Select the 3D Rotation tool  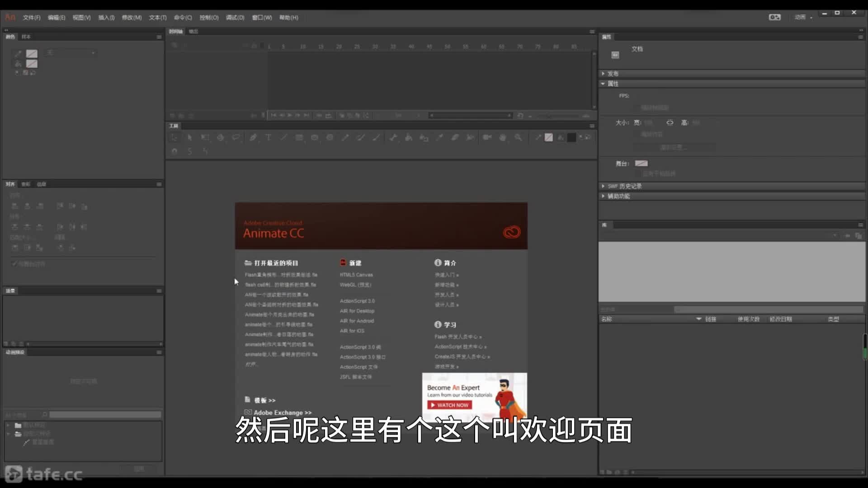(x=220, y=137)
